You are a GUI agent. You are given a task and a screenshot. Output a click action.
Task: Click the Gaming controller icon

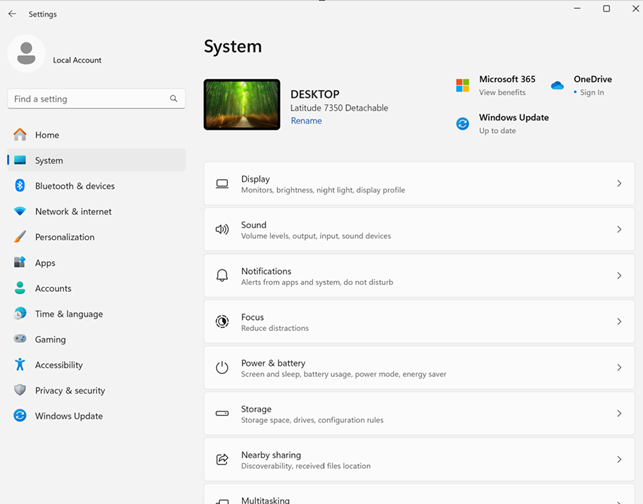[20, 339]
